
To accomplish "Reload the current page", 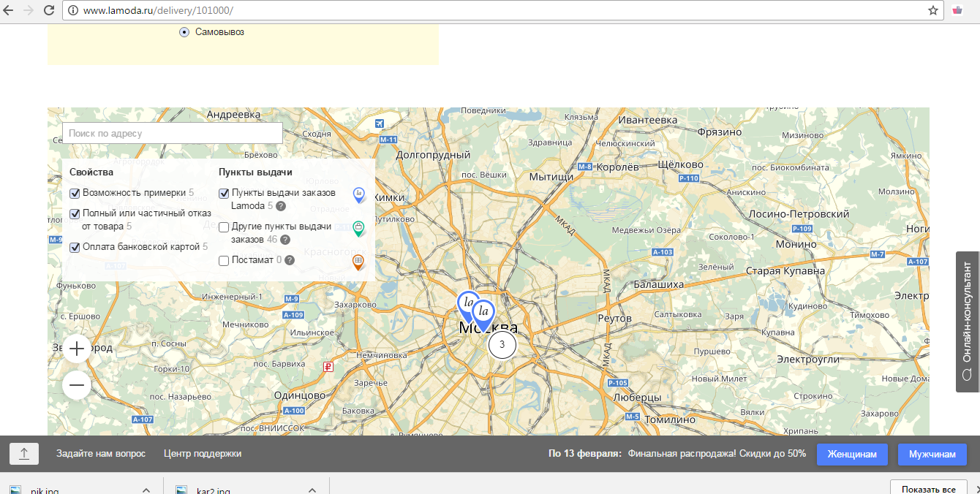I will coord(49,11).
